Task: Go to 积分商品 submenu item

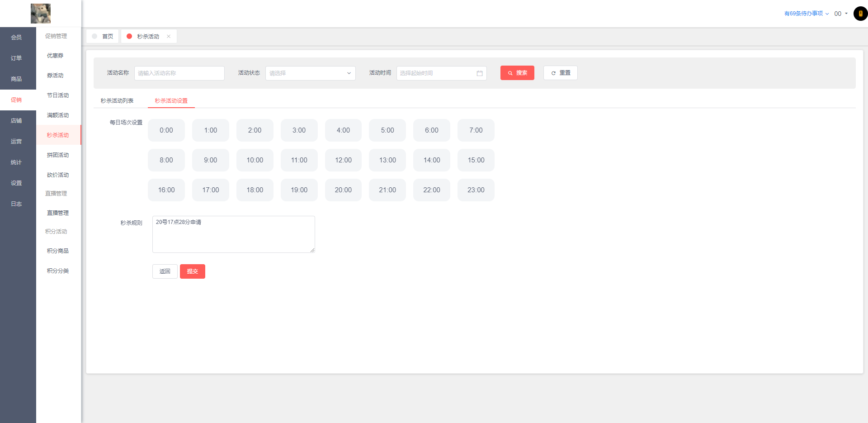Action: pos(58,251)
